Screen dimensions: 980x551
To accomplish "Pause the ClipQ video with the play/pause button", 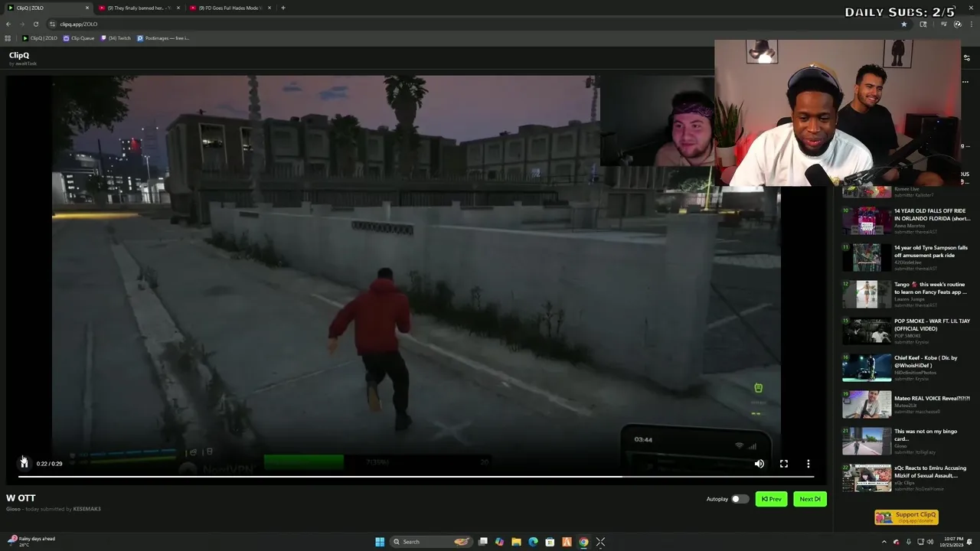I will click(x=24, y=463).
